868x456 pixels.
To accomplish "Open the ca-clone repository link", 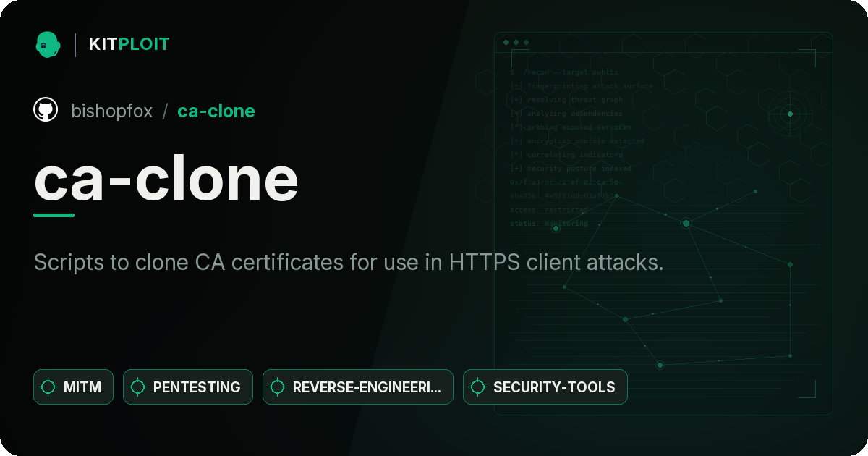I will click(216, 111).
